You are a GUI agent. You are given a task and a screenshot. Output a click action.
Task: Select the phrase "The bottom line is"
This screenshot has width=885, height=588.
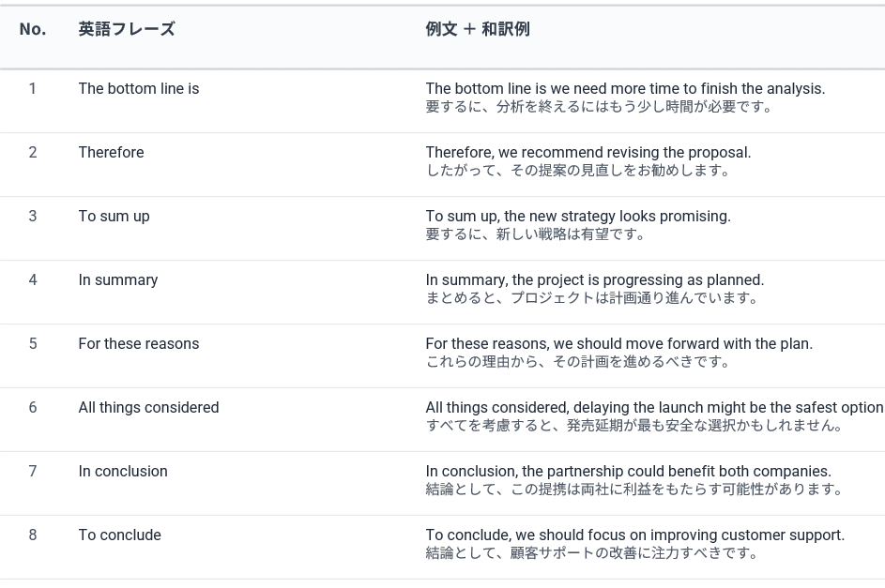tap(139, 89)
